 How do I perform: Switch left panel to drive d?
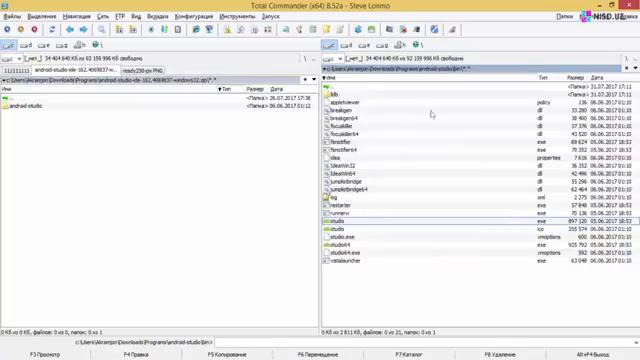click(x=26, y=45)
